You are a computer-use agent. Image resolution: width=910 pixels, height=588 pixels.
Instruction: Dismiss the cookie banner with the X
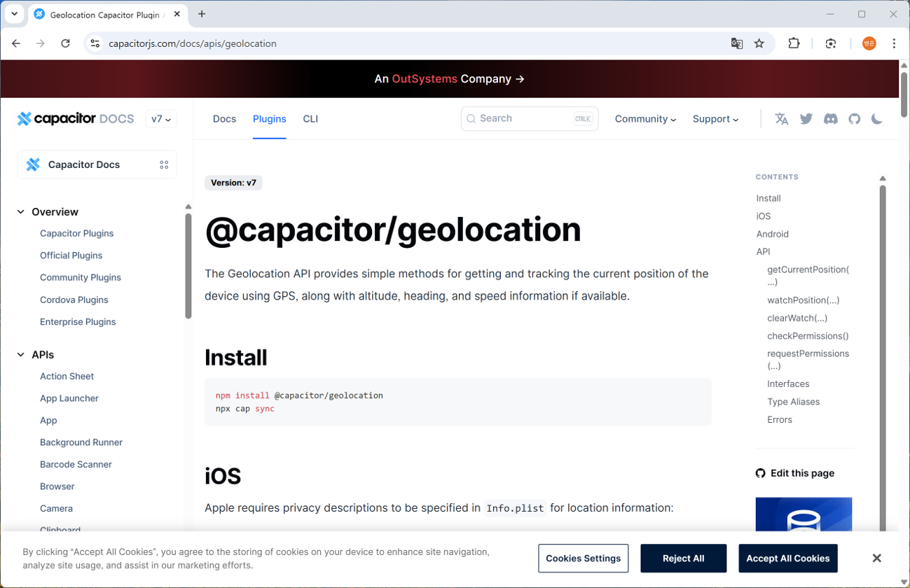point(877,558)
